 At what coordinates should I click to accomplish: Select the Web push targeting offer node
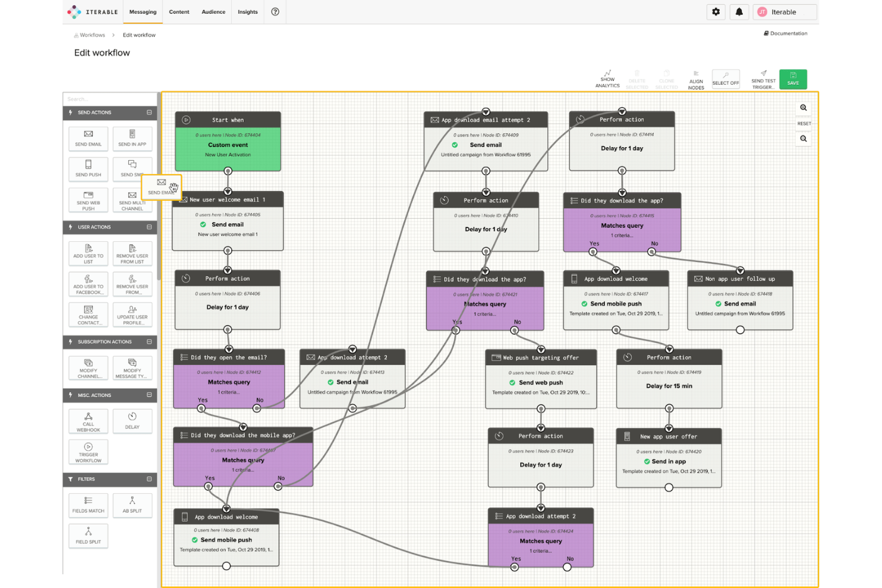coord(541,379)
